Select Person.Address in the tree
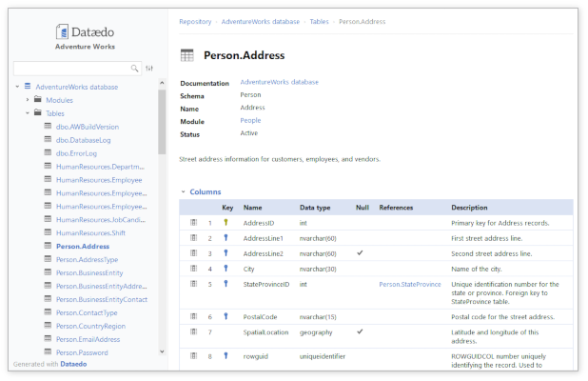 pyautogui.click(x=83, y=247)
